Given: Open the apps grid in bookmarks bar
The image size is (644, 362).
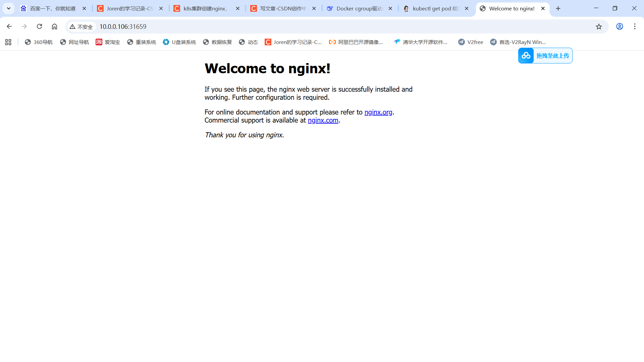Looking at the screenshot, I should pos(8,42).
